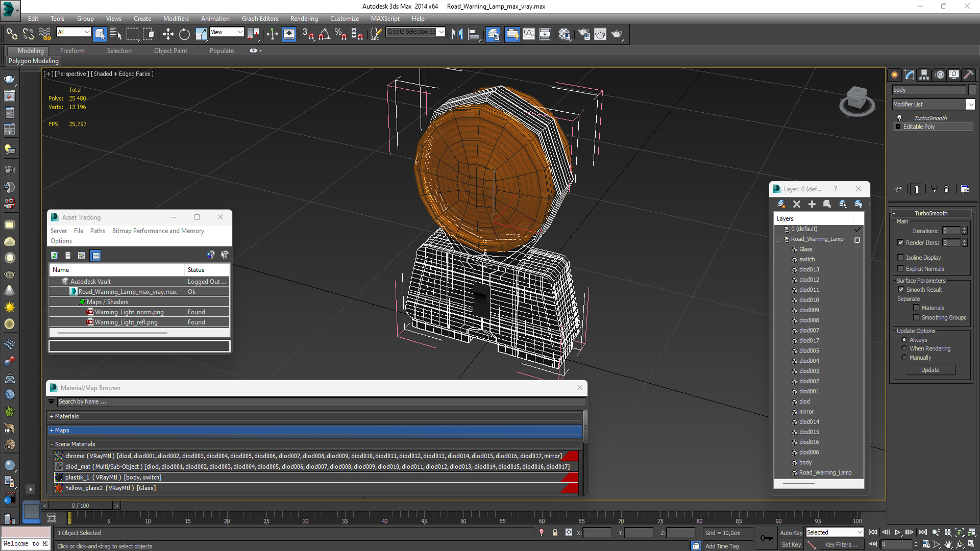The width and height of the screenshot is (980, 551).
Task: Open the Hierarchy command panel tab
Action: 924,75
